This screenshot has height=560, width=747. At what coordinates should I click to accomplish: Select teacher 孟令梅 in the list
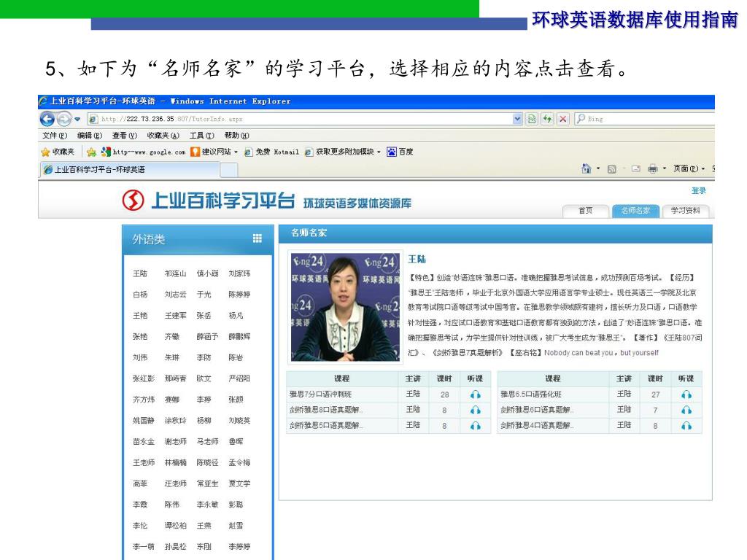239,462
